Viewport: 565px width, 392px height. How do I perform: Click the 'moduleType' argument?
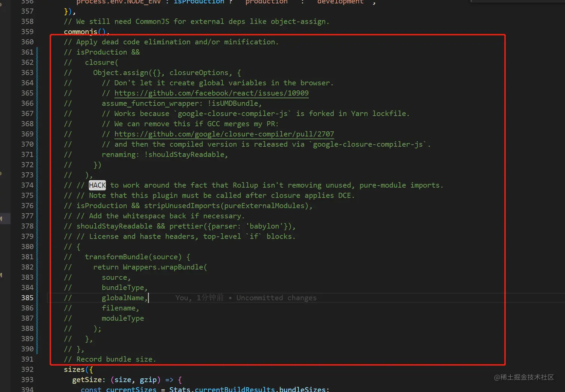click(x=123, y=318)
